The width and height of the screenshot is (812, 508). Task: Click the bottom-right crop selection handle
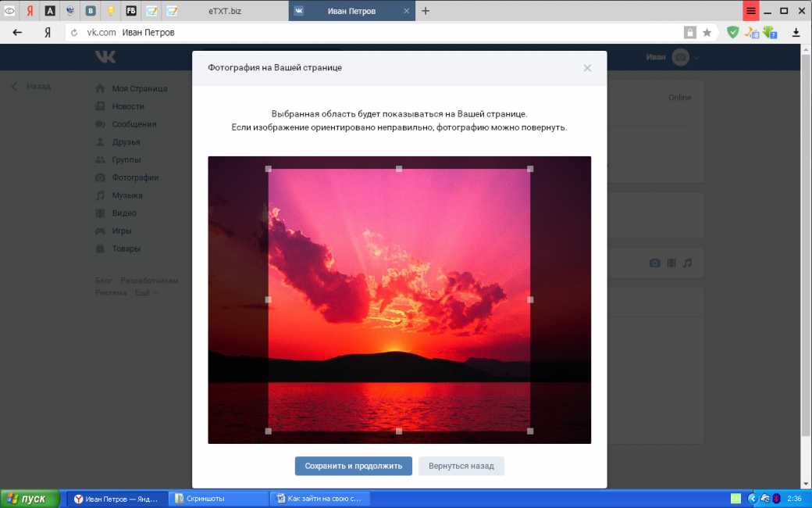pos(530,431)
